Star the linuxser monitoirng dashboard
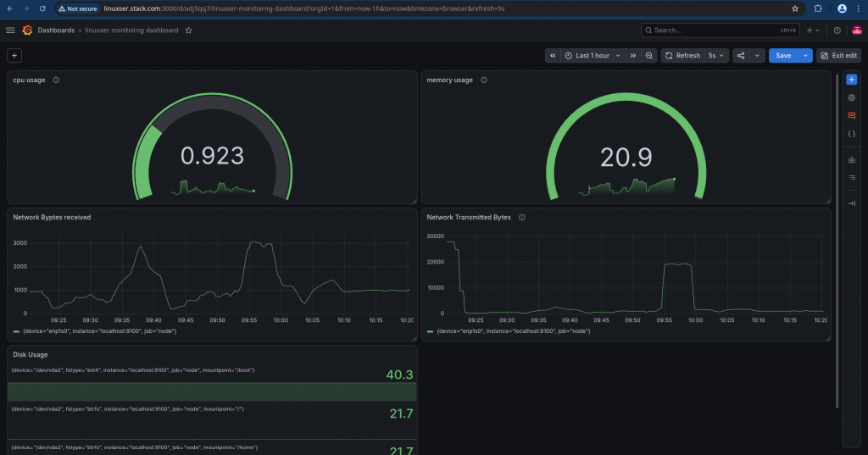868x455 pixels. point(189,31)
